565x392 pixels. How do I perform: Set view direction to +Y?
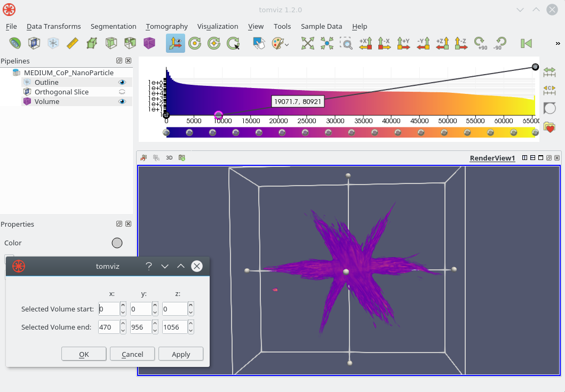[x=403, y=43]
